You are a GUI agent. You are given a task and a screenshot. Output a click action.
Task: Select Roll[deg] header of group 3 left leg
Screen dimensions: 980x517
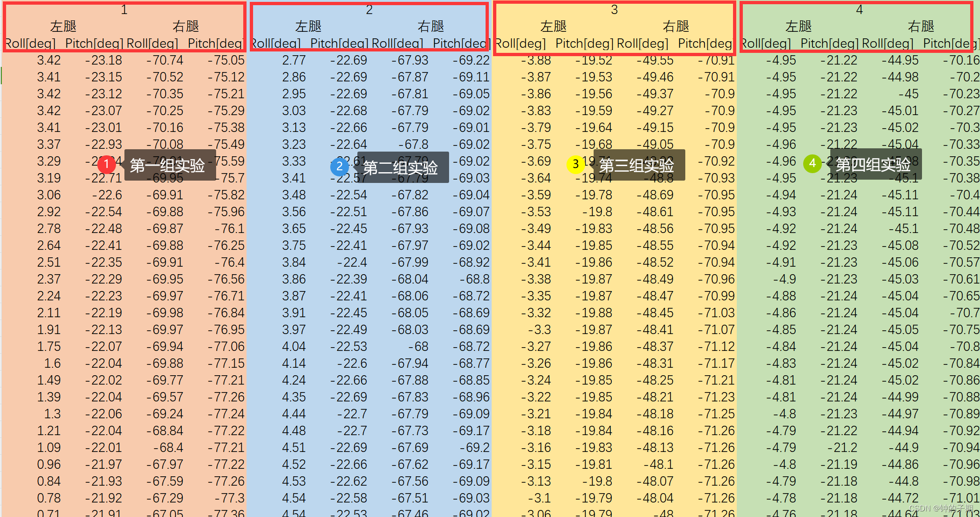(x=520, y=44)
